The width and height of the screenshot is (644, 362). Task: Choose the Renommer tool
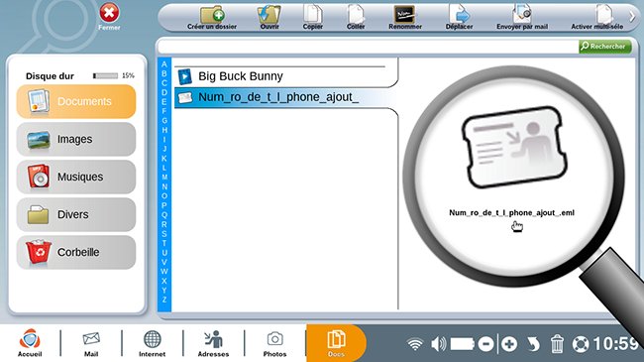pyautogui.click(x=405, y=15)
